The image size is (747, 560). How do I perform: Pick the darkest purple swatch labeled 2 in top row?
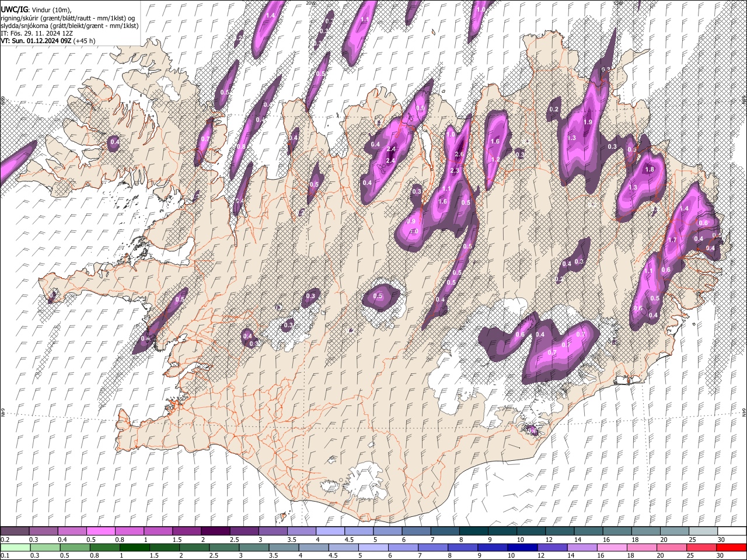click(215, 531)
